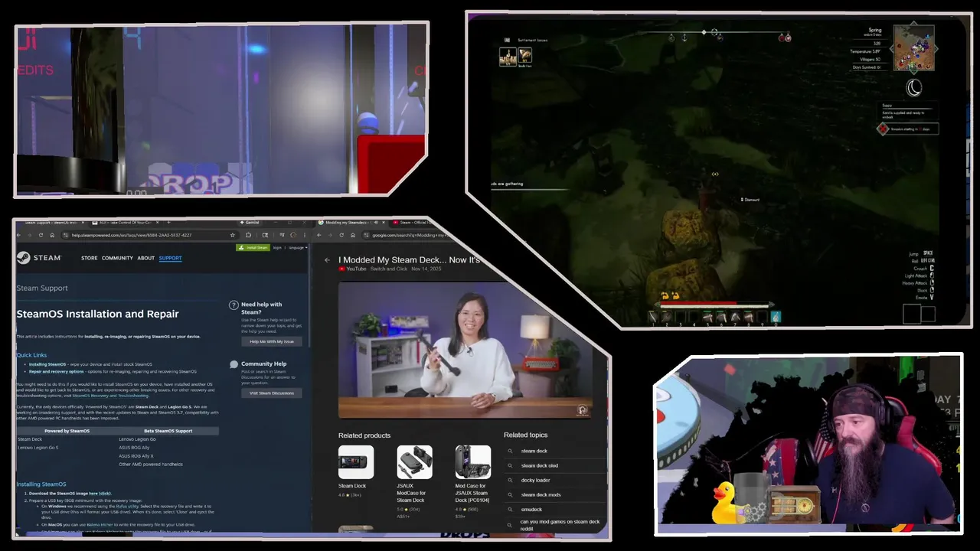This screenshot has width=980, height=551.
Task: Click the green Install Steam button
Action: click(x=253, y=247)
